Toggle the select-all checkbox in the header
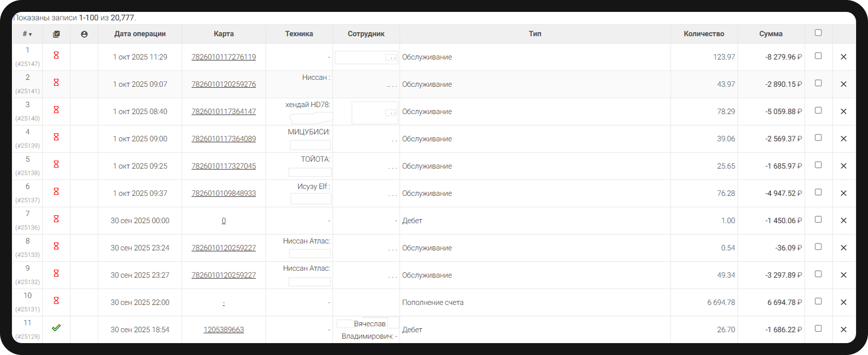The image size is (868, 355). click(x=818, y=33)
